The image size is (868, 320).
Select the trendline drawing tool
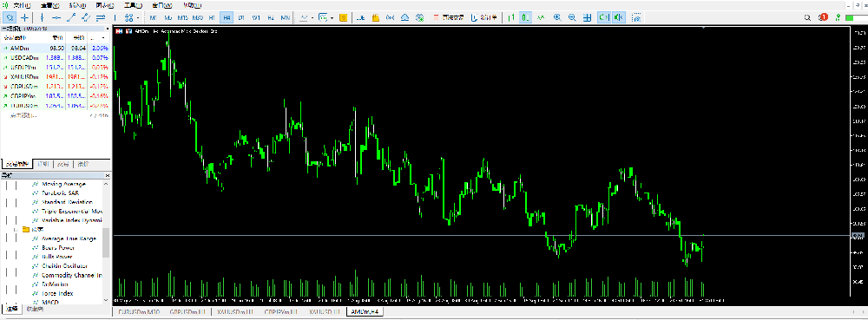pos(71,17)
